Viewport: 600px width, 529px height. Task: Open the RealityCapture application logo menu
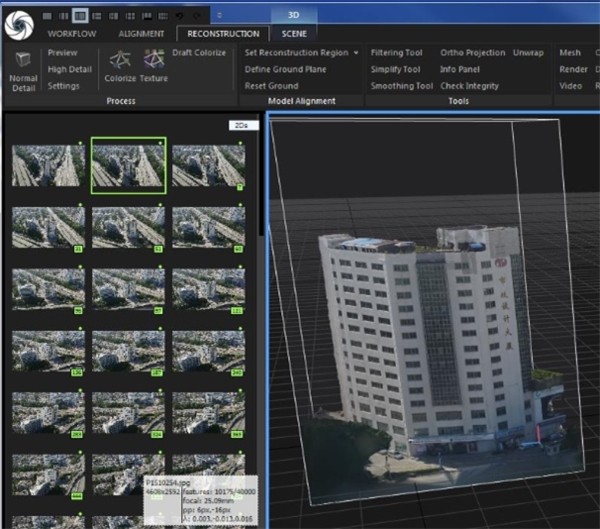click(19, 25)
